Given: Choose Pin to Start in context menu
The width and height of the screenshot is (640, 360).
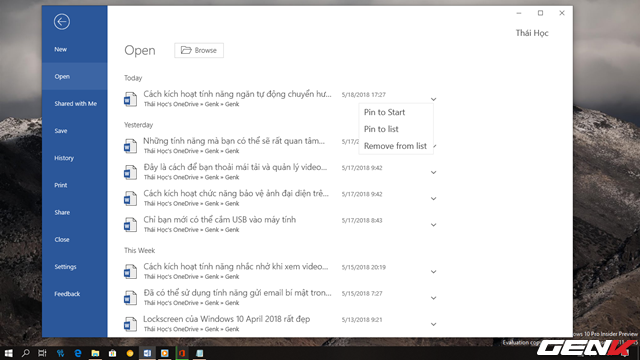Looking at the screenshot, I should point(396,112).
